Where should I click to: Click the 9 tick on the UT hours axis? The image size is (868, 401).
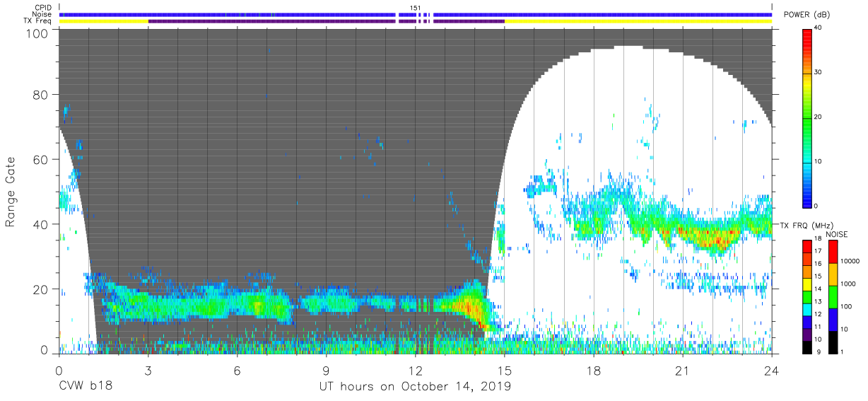tap(326, 370)
